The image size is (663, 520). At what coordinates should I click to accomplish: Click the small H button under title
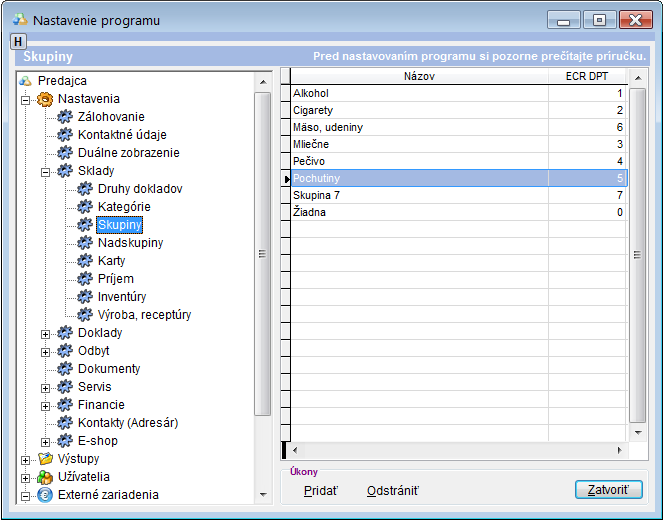(x=18, y=41)
